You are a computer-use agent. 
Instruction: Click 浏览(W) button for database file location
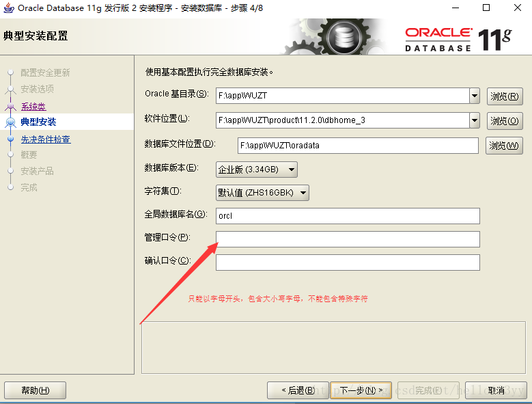[x=504, y=146]
